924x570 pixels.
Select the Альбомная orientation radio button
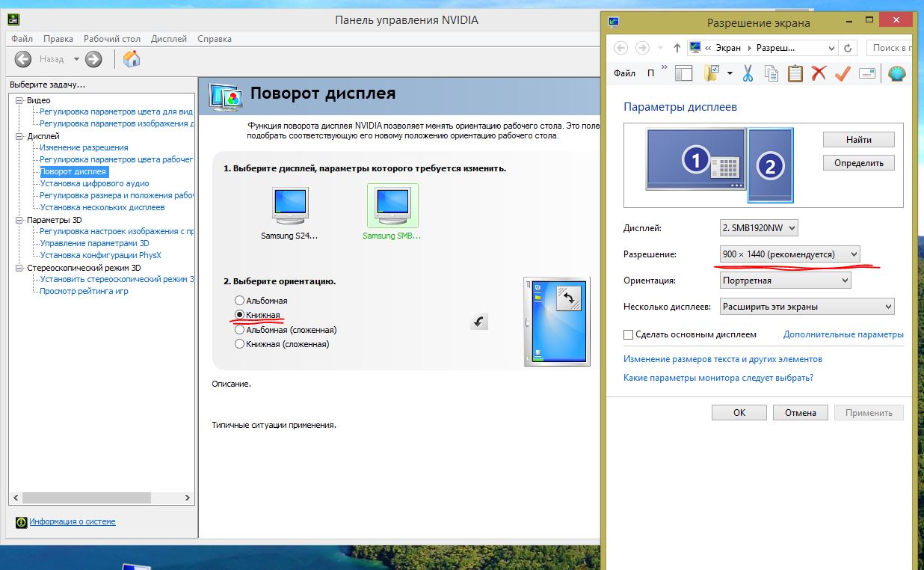coord(239,301)
